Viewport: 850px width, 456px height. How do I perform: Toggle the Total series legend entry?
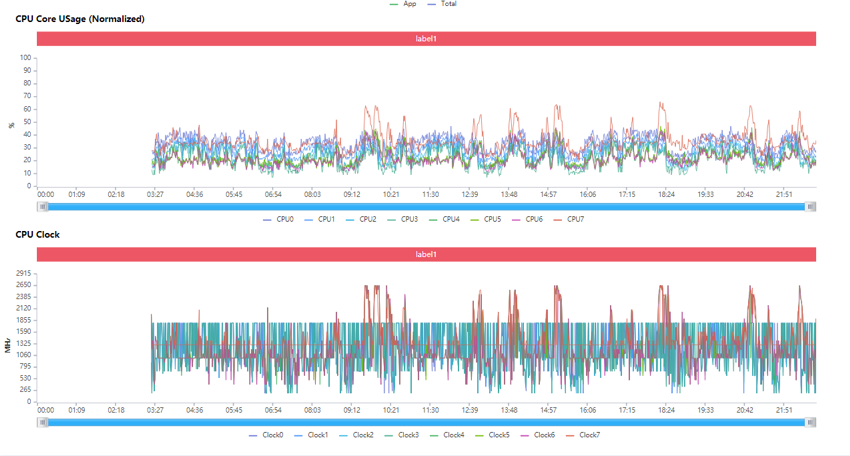tap(442, 4)
